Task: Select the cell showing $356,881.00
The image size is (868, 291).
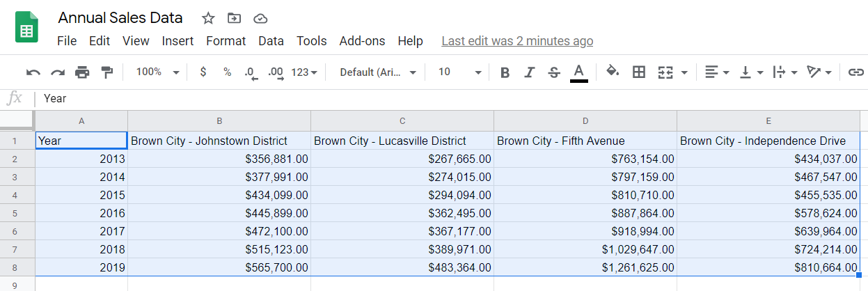Action: [219, 159]
